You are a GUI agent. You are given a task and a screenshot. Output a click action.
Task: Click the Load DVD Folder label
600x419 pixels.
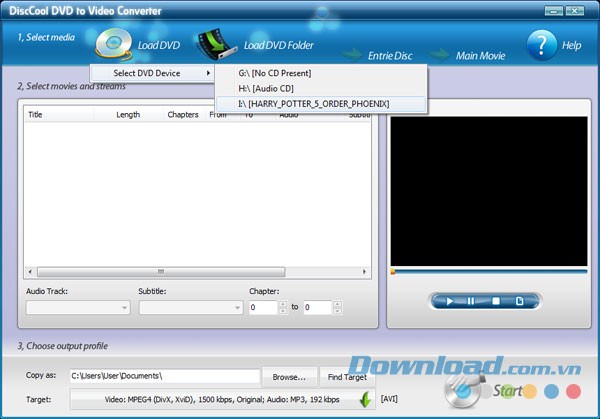pyautogui.click(x=279, y=45)
